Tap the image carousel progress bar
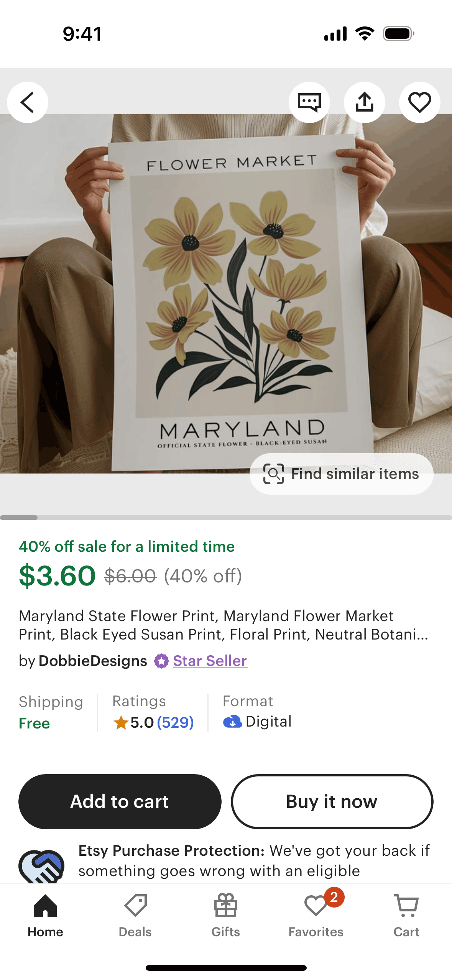 [x=226, y=518]
